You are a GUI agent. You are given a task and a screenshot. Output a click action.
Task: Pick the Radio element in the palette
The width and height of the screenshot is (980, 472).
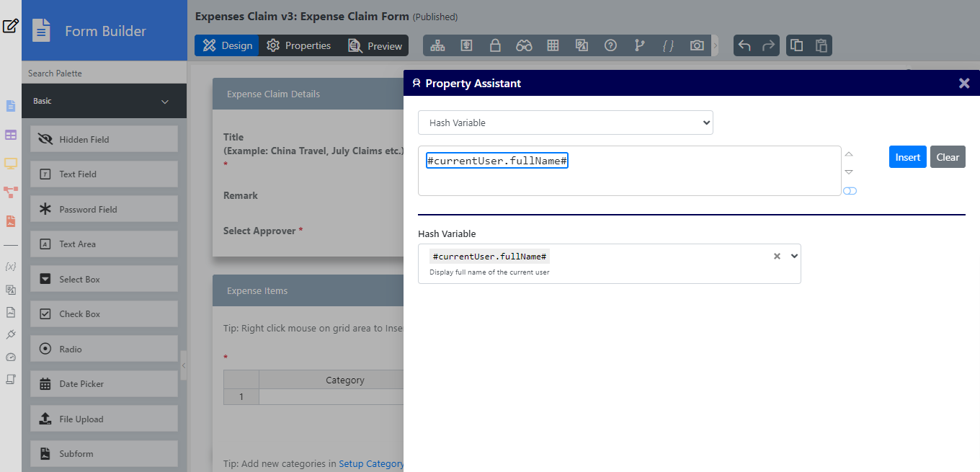click(104, 349)
